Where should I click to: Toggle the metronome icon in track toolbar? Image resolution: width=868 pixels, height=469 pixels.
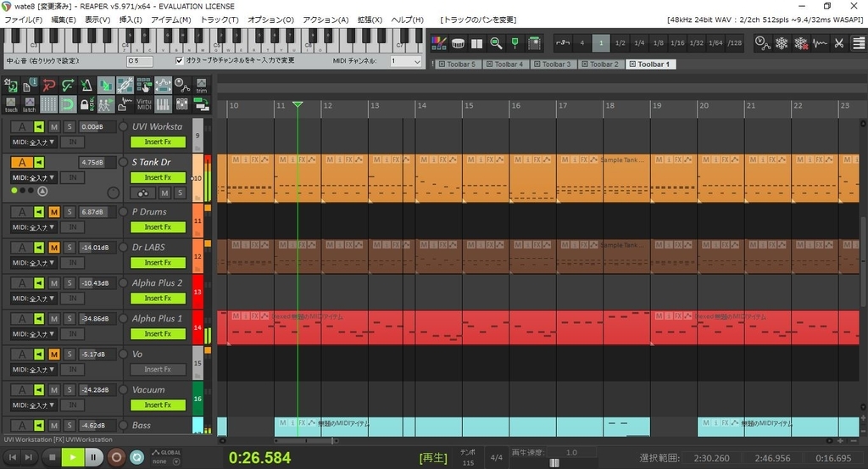[x=86, y=86]
